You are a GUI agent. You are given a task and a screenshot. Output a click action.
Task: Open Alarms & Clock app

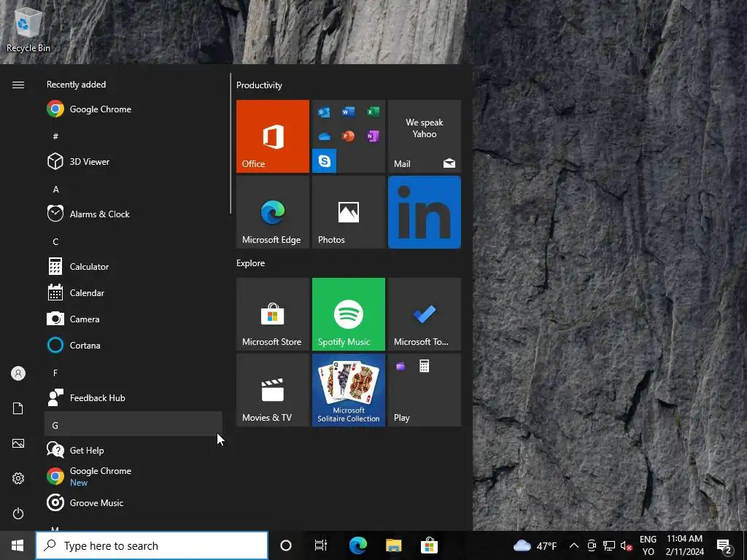coord(133,214)
